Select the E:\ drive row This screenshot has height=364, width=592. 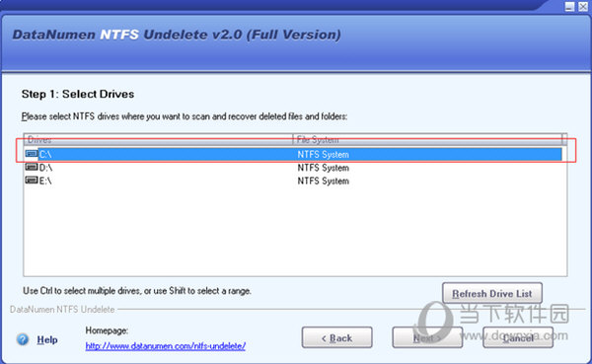293,181
